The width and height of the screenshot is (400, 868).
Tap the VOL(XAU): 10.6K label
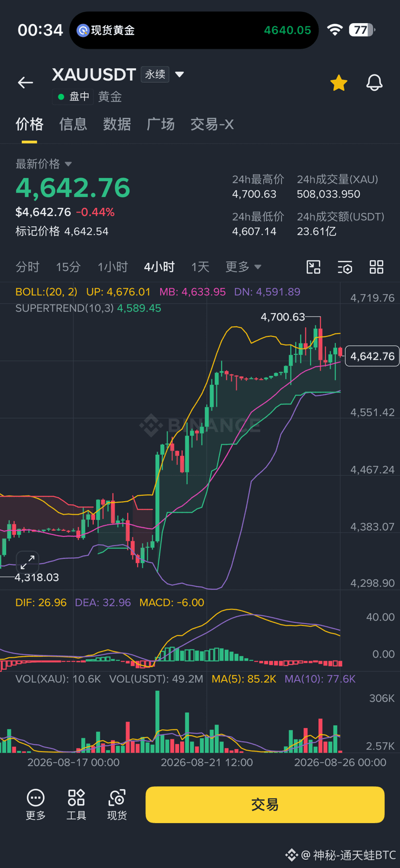[x=58, y=679]
